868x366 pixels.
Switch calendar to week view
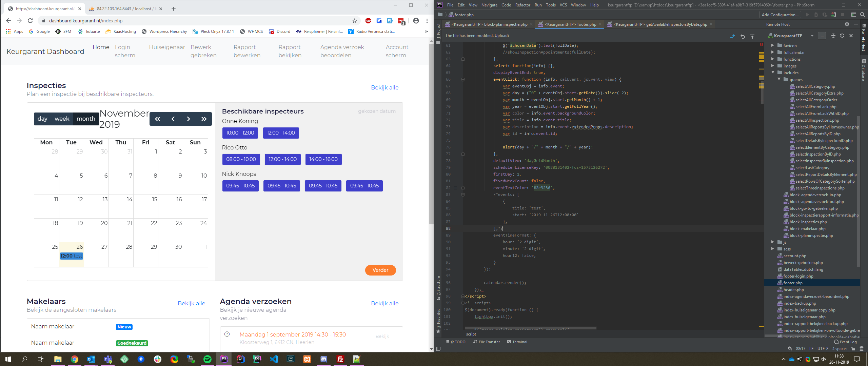point(62,119)
